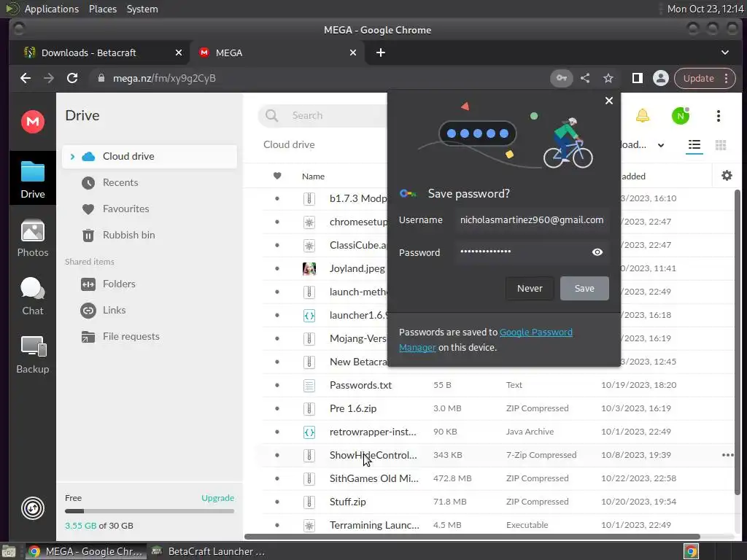Select Favourites in the Drive sidebar
Viewport: 747px width, 560px height.
(149, 209)
